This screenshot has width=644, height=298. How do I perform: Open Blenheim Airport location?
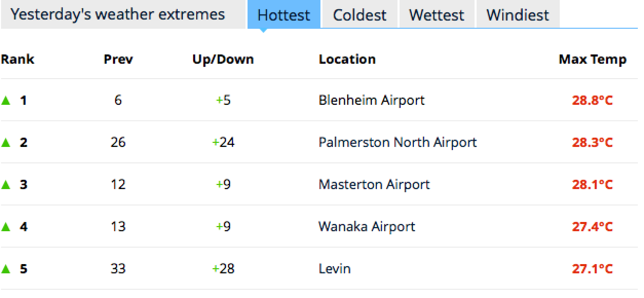[371, 100]
